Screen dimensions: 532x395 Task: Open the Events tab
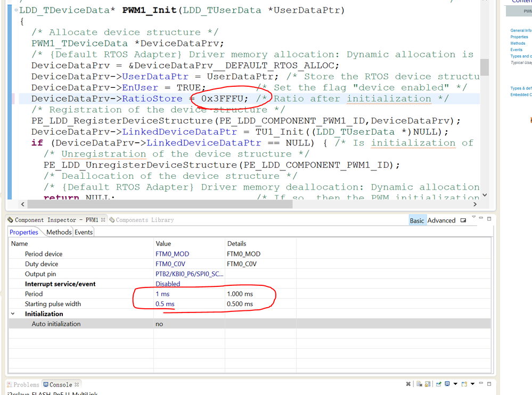84,232
